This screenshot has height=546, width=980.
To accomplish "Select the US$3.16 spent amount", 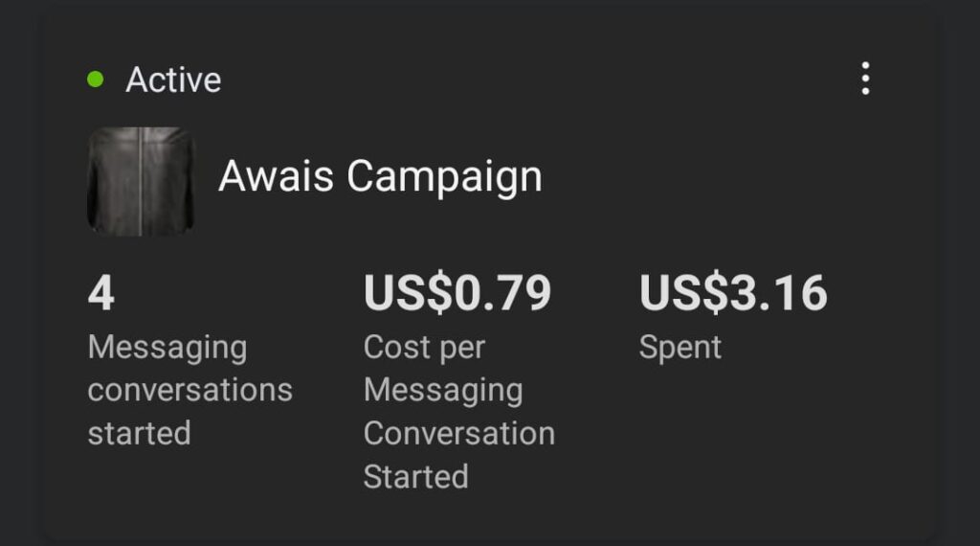I will coord(733,293).
